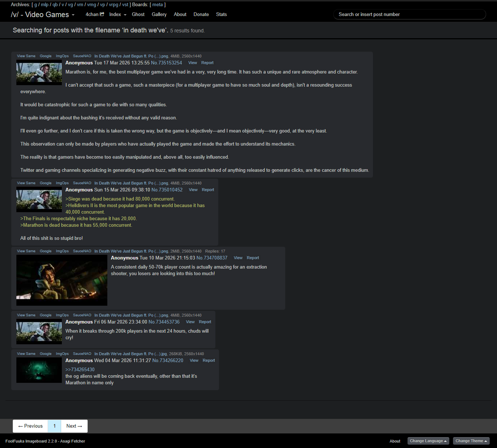Viewport: 497px width, 448px height.
Task: Open post number No.734453736
Action: coord(164,322)
